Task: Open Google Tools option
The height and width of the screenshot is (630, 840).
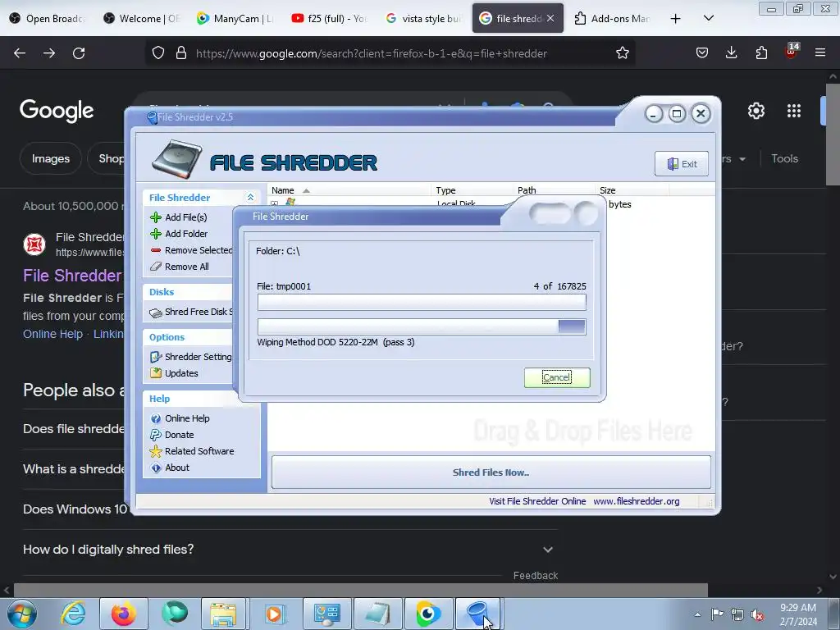Action: click(x=784, y=158)
